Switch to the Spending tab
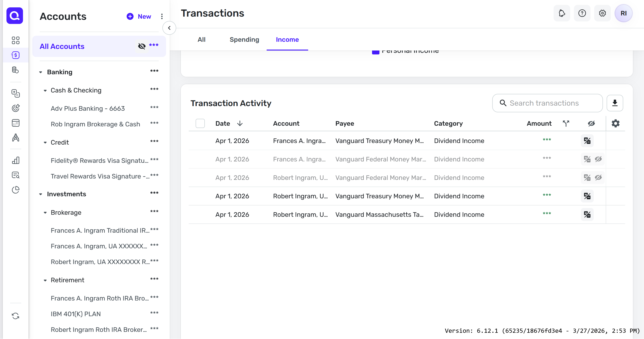Image resolution: width=644 pixels, height=339 pixels. [x=244, y=39]
